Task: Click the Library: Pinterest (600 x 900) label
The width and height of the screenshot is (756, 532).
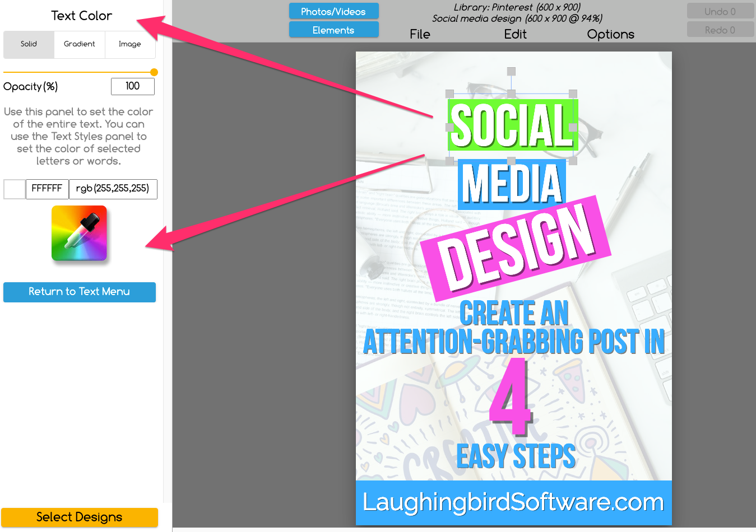Action: (x=517, y=7)
